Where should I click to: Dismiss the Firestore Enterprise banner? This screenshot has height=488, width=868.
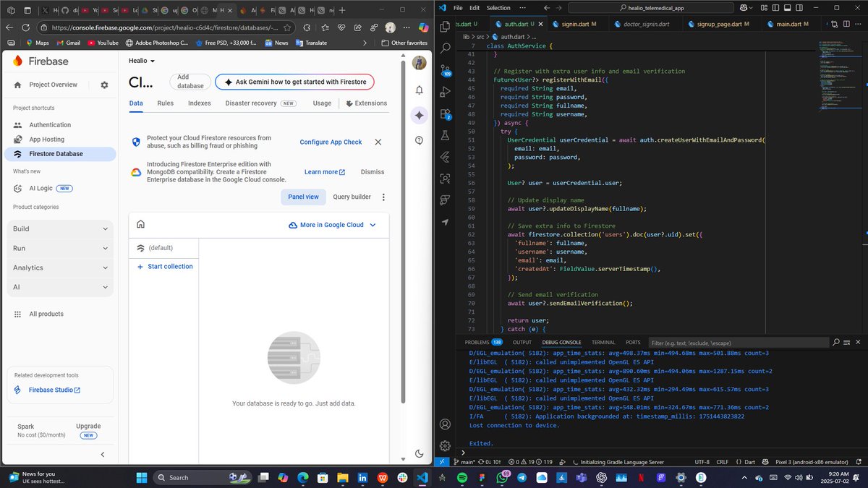point(373,172)
